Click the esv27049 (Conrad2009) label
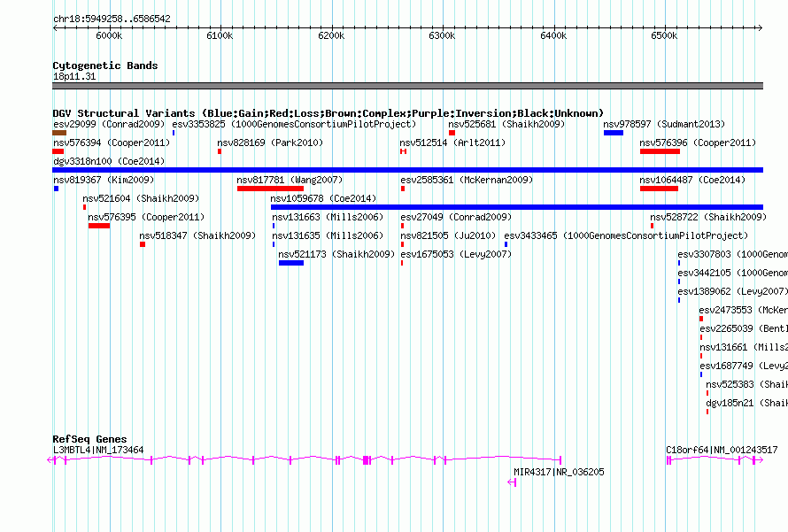Screen dimensions: 788x532 (x=456, y=217)
